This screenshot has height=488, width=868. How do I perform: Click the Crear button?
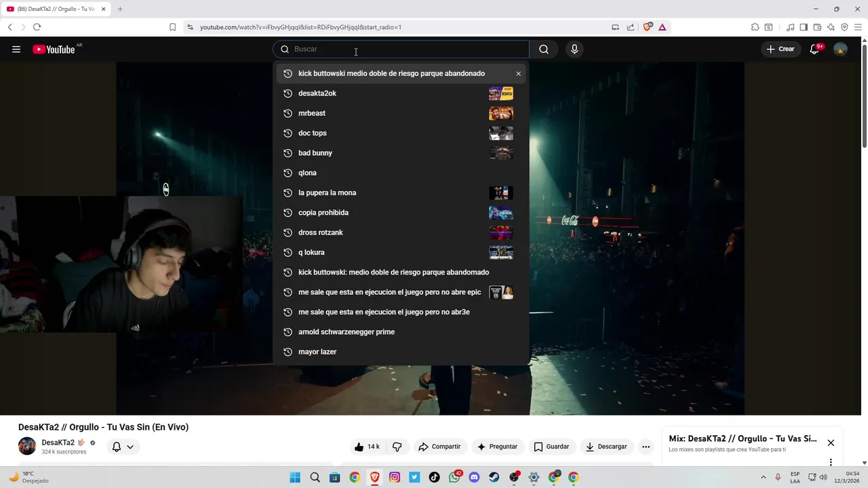click(x=780, y=49)
